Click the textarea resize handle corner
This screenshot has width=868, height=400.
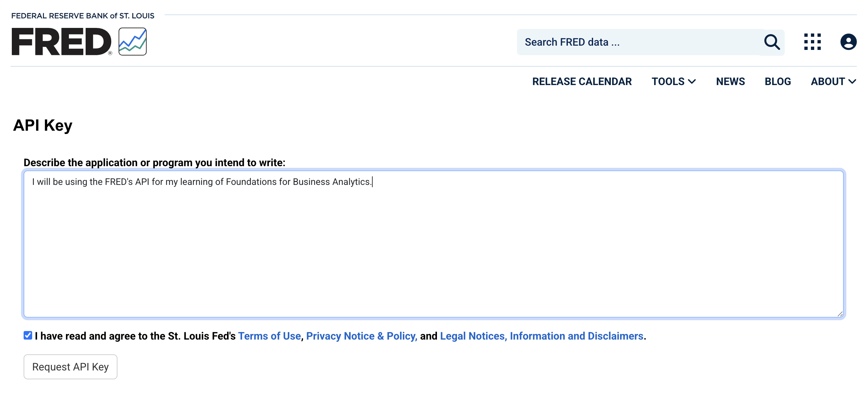click(840, 314)
